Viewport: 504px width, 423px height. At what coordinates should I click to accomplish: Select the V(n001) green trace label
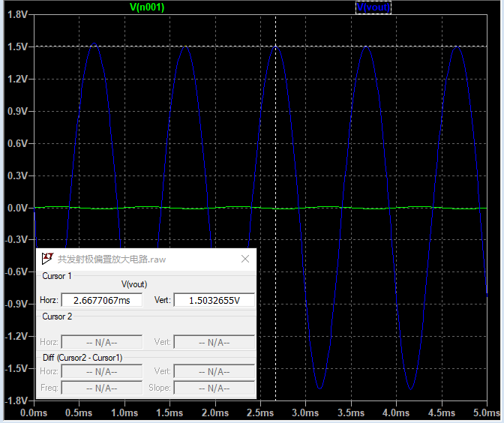click(x=147, y=7)
